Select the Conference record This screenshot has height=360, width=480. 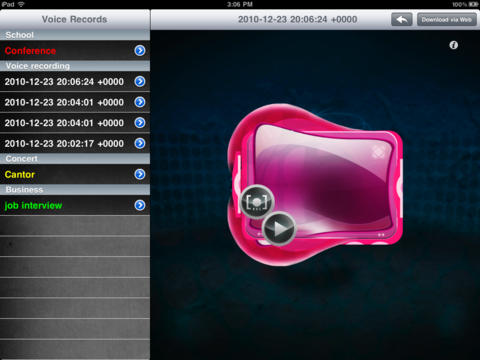(75, 51)
